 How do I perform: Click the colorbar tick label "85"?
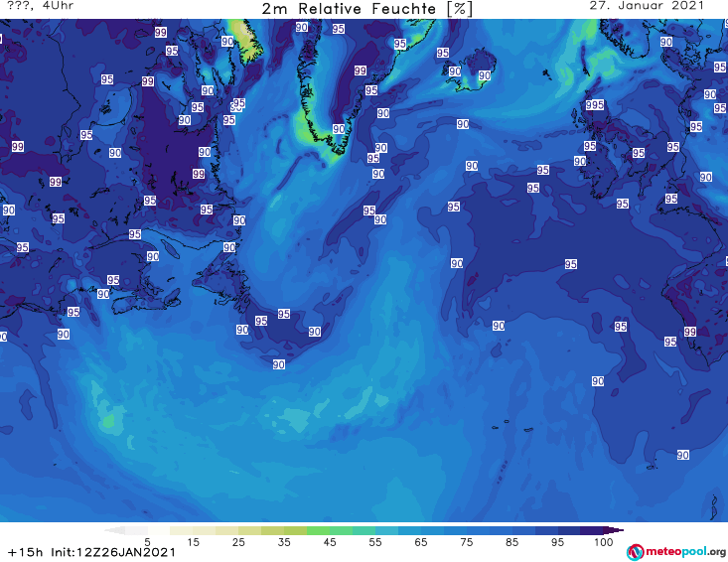512,541
